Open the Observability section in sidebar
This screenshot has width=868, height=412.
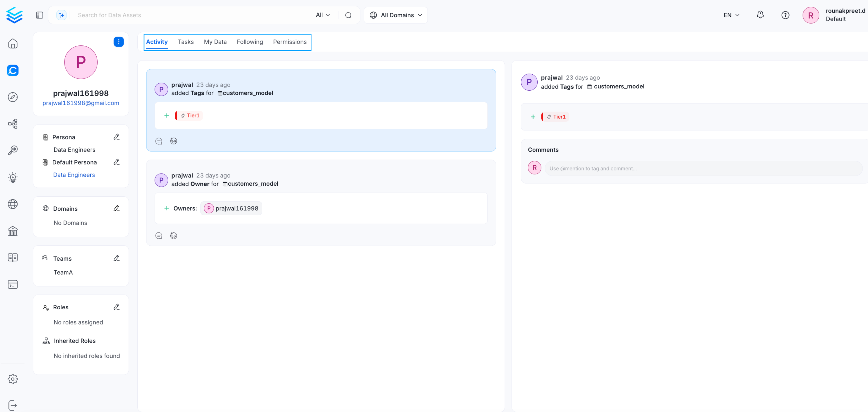tap(13, 150)
